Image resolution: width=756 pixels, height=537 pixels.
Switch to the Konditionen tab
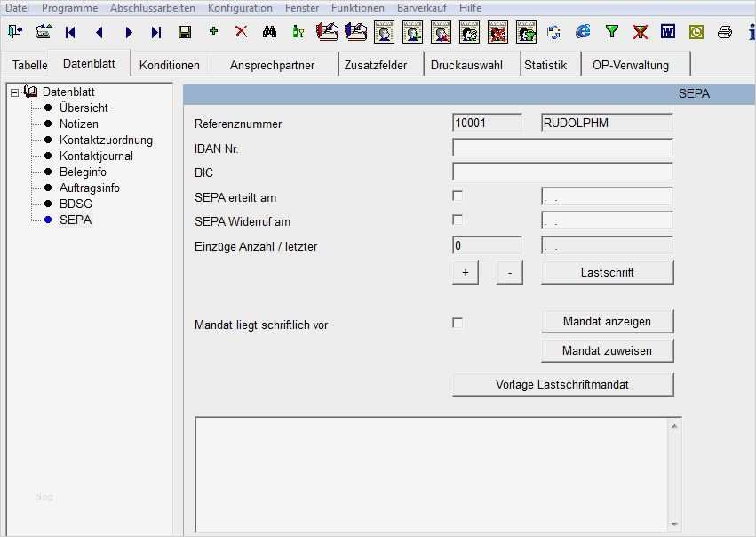coord(170,65)
